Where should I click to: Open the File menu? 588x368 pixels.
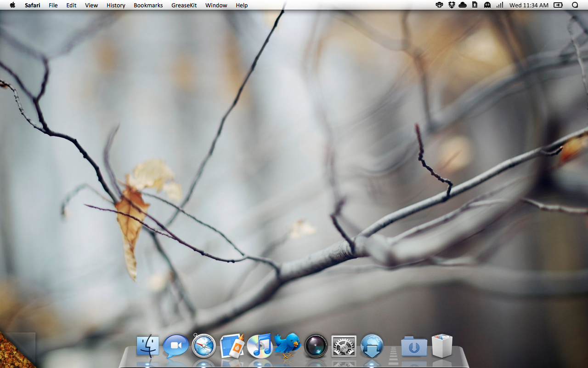point(53,5)
